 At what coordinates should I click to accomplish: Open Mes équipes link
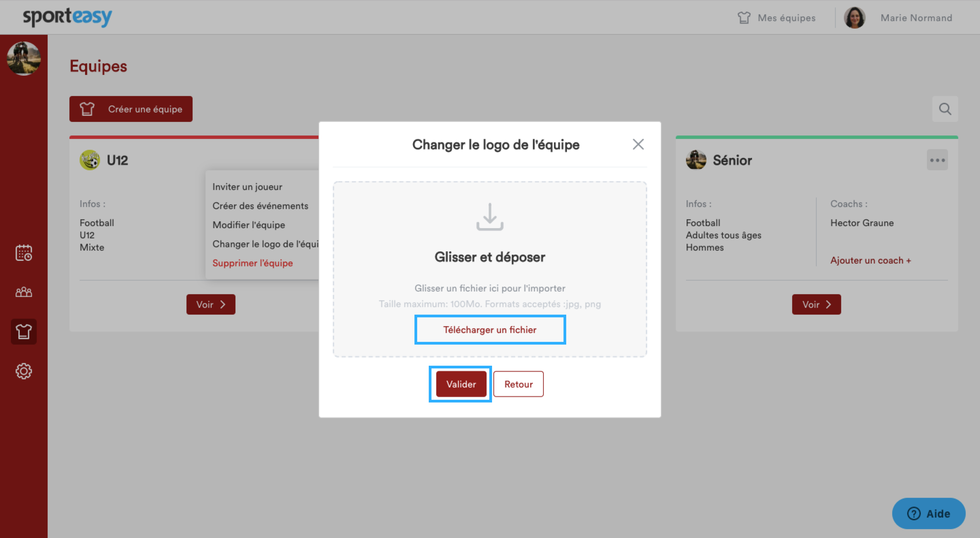click(x=786, y=18)
